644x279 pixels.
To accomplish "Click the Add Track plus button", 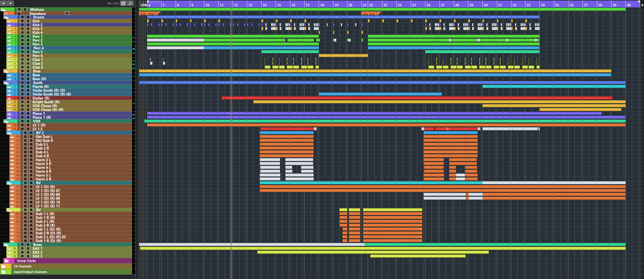I will (4, 3).
